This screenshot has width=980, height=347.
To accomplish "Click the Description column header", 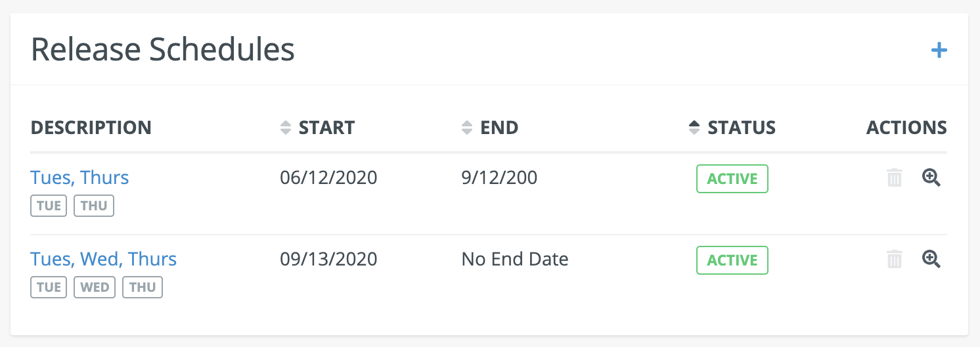I will (91, 127).
